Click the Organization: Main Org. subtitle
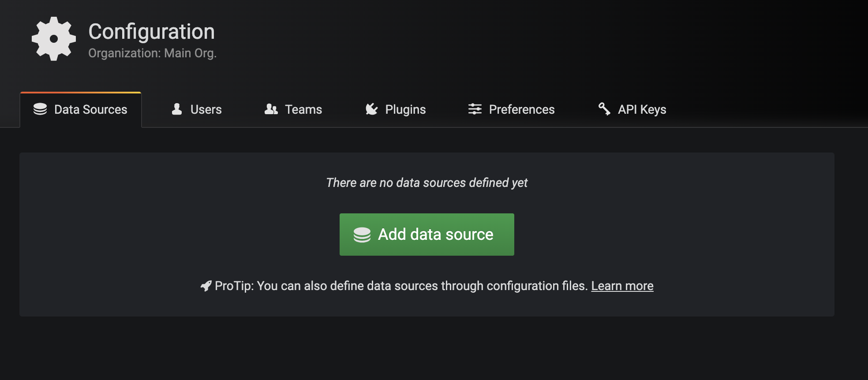Screen dimensions: 868x380 (152, 53)
